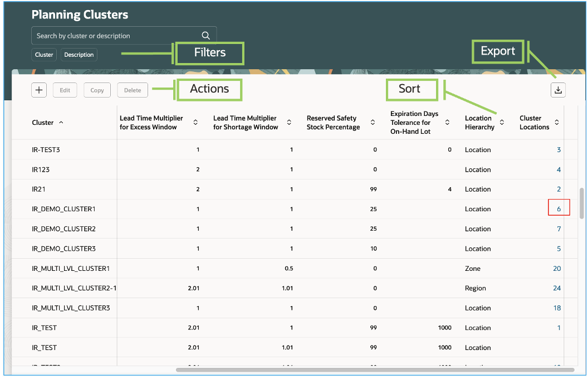This screenshot has width=588, height=379.
Task: Toggle the Cluster filter chip
Action: 43,55
